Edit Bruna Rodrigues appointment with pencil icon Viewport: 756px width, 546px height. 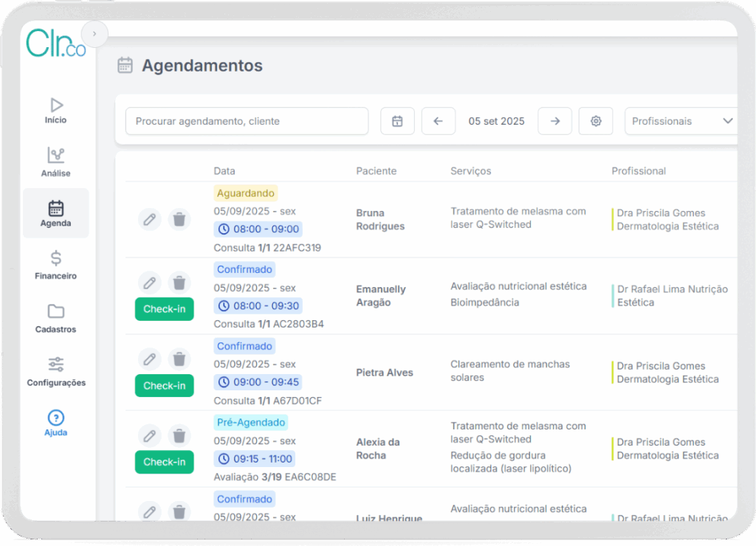click(x=149, y=219)
